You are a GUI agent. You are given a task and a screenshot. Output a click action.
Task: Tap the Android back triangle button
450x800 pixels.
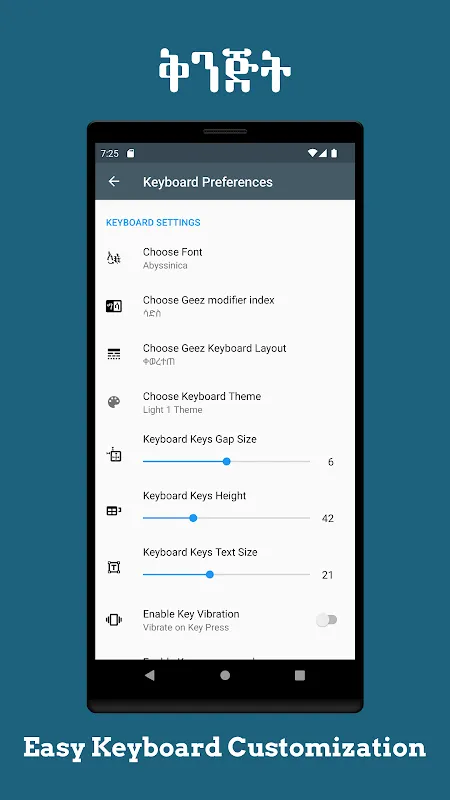click(x=149, y=676)
